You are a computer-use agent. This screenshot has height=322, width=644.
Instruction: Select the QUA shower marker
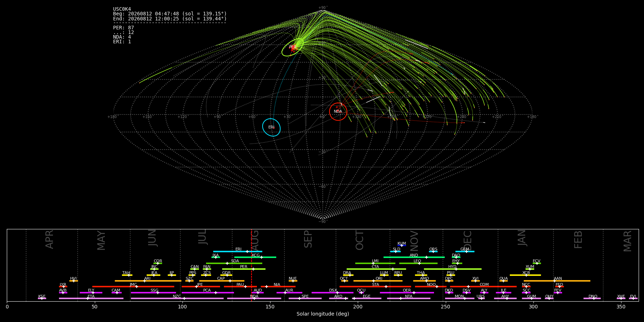tap(503, 281)
